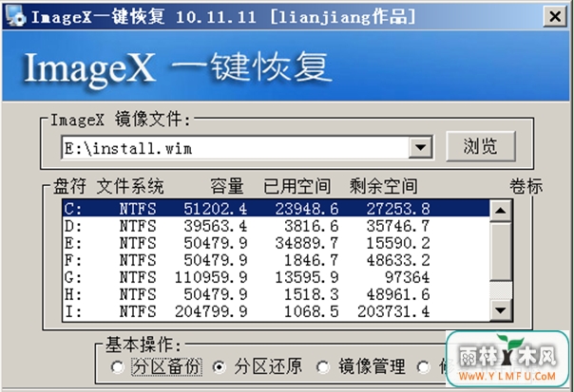This screenshot has width=574, height=392.
Task: Click the 剩余空间 column header
Action: click(x=383, y=186)
